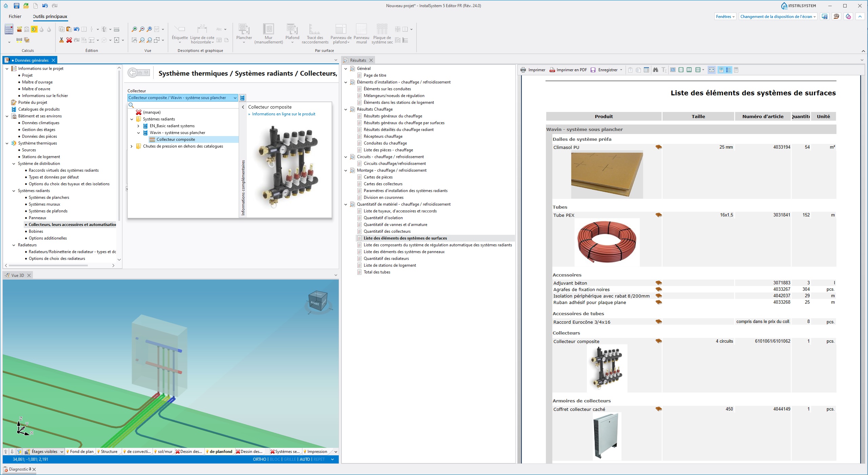Expand EN_Basic radiant systems node
This screenshot has width=868, height=475.
[x=138, y=126]
